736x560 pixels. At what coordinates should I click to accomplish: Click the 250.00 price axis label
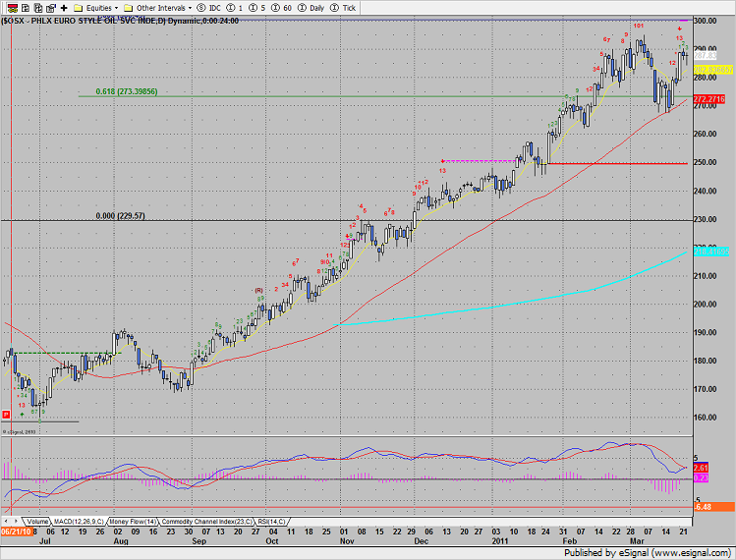(705, 162)
